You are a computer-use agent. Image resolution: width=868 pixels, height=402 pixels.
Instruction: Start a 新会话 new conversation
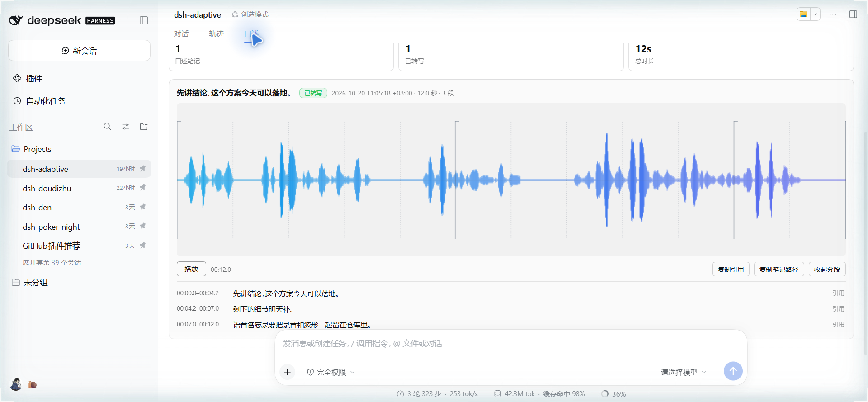point(79,51)
